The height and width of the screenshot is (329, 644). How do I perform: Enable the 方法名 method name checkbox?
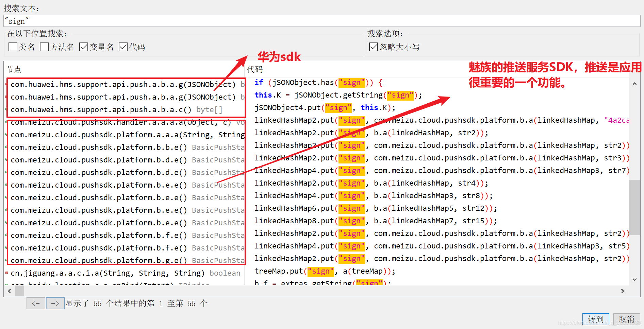pos(44,47)
